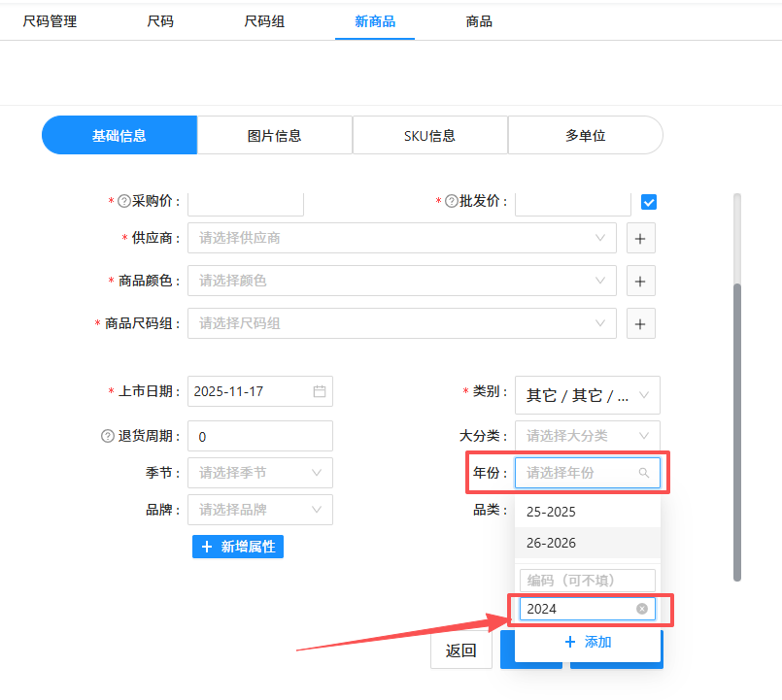This screenshot has height=700, width=782.
Task: Click the 编码（可不填）input field
Action: pyautogui.click(x=587, y=578)
